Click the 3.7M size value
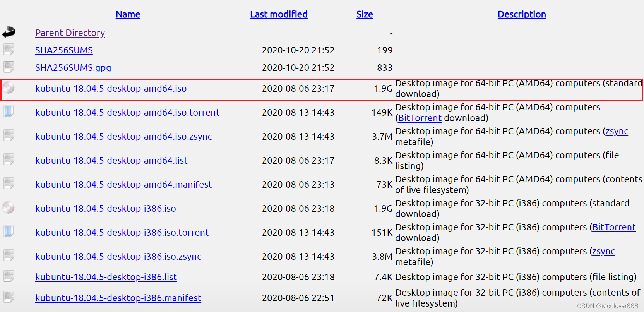 (x=382, y=137)
